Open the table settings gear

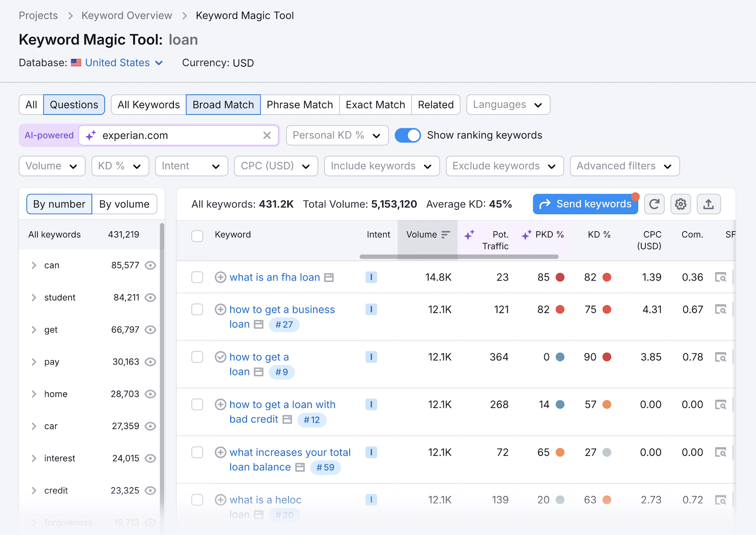click(x=680, y=204)
